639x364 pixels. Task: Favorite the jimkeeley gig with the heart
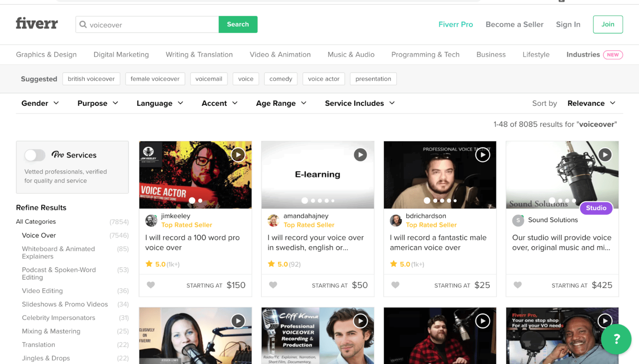(151, 285)
